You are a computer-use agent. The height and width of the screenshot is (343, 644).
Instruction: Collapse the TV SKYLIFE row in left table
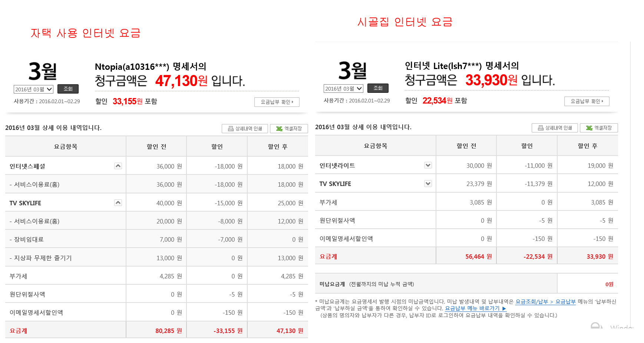[118, 203]
